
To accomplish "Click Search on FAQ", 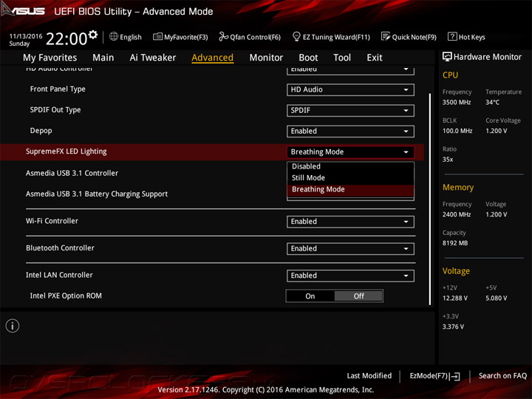I will click(x=502, y=375).
